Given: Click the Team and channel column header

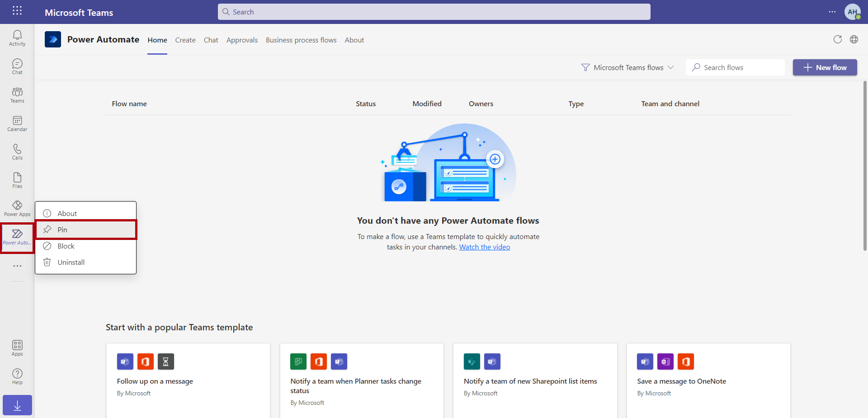Looking at the screenshot, I should point(670,103).
